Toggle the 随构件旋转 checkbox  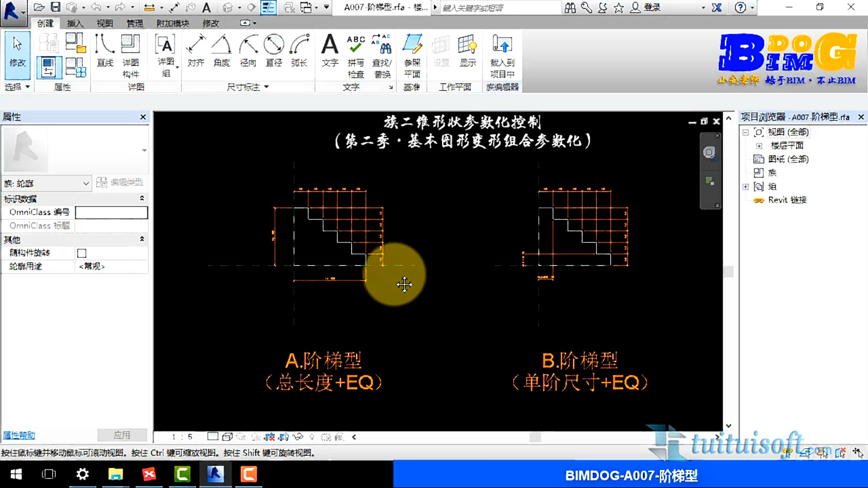pos(82,253)
